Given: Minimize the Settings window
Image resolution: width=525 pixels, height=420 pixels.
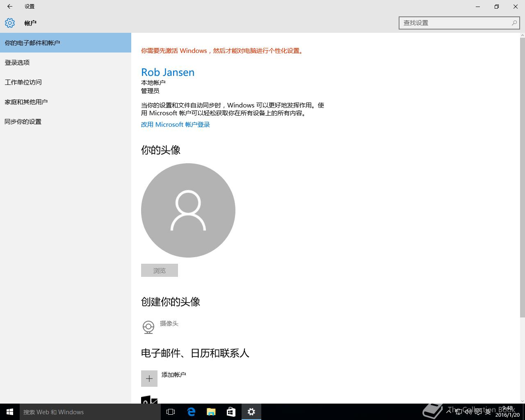Looking at the screenshot, I should click(478, 7).
